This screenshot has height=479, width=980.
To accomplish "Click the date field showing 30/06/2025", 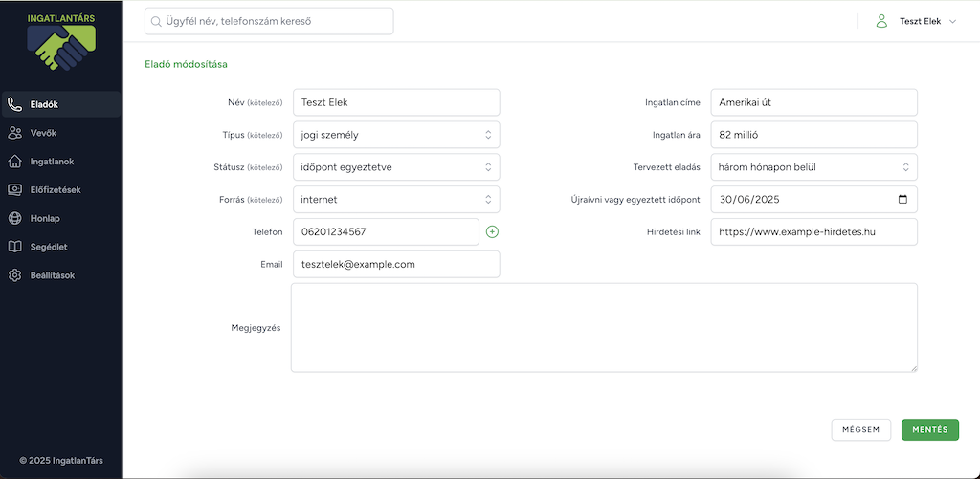I will click(813, 199).
